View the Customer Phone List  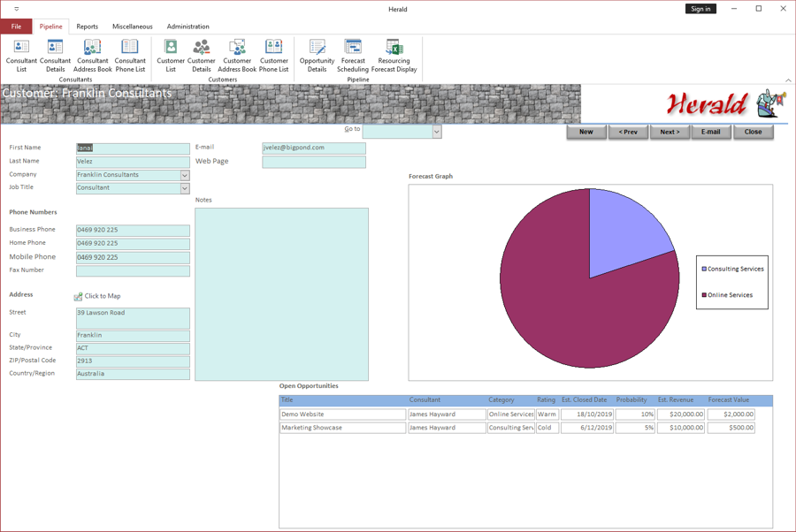point(273,56)
